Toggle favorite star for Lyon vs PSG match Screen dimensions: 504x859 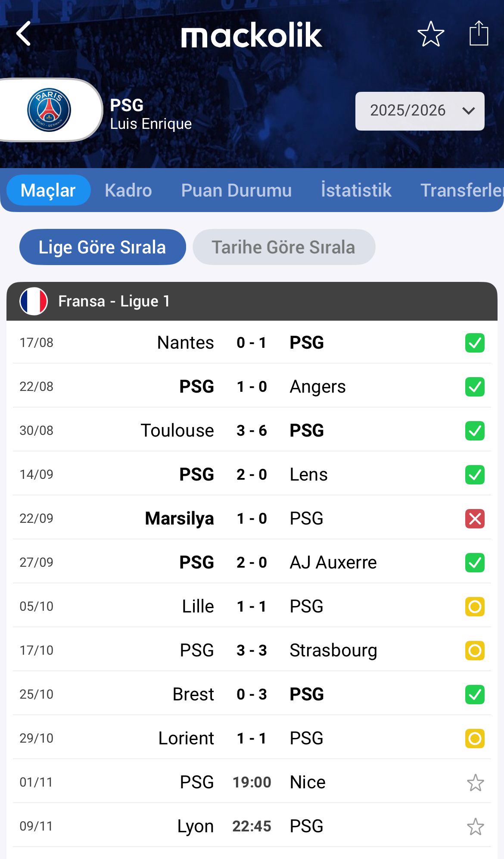click(x=475, y=827)
